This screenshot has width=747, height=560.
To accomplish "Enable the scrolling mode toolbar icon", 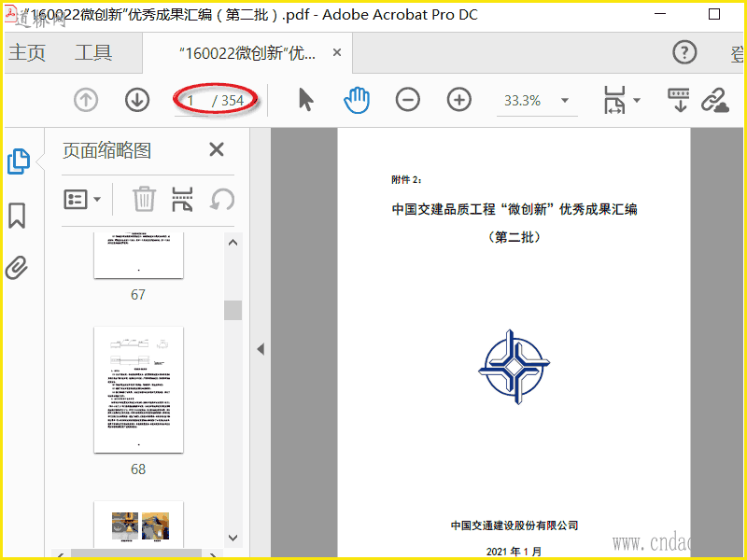I will click(679, 100).
